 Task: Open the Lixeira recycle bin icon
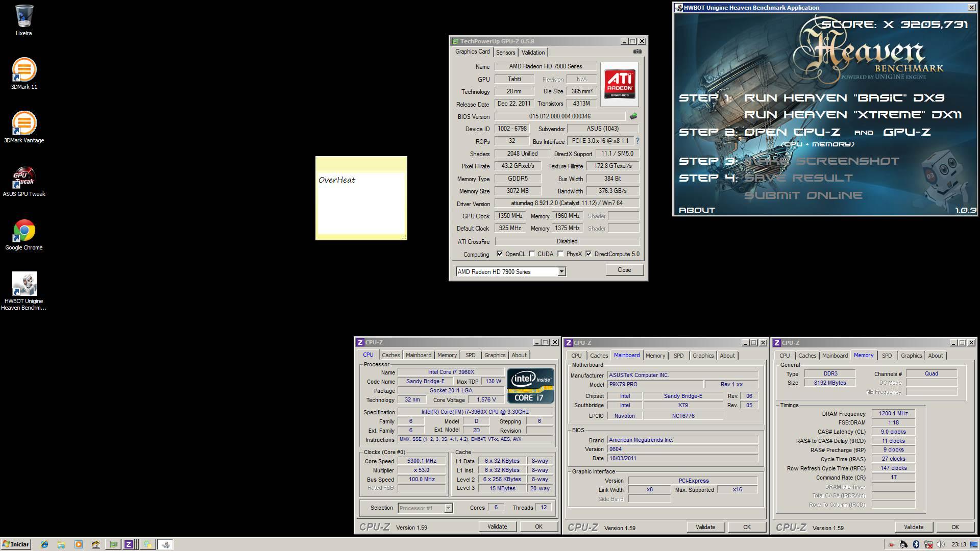point(24,20)
